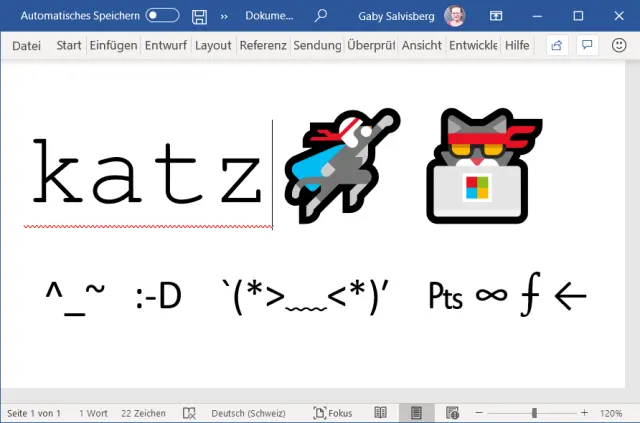Click the 1 Wort word count
This screenshot has width=640, height=423.
(x=93, y=413)
